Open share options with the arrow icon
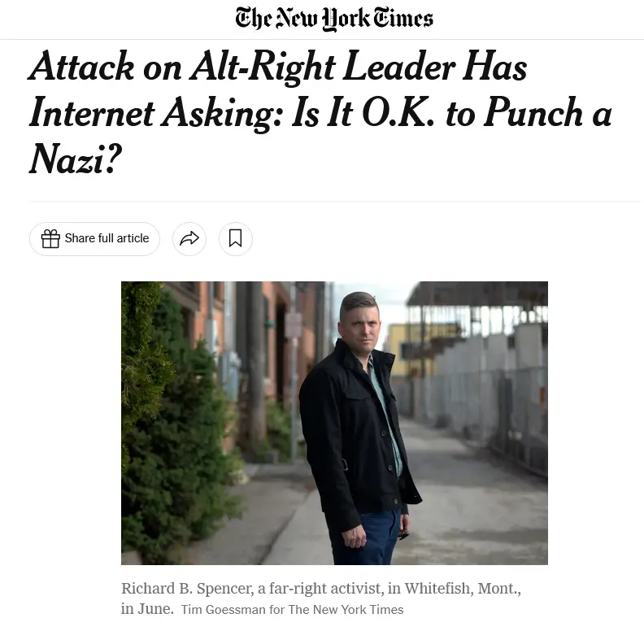 coord(189,238)
